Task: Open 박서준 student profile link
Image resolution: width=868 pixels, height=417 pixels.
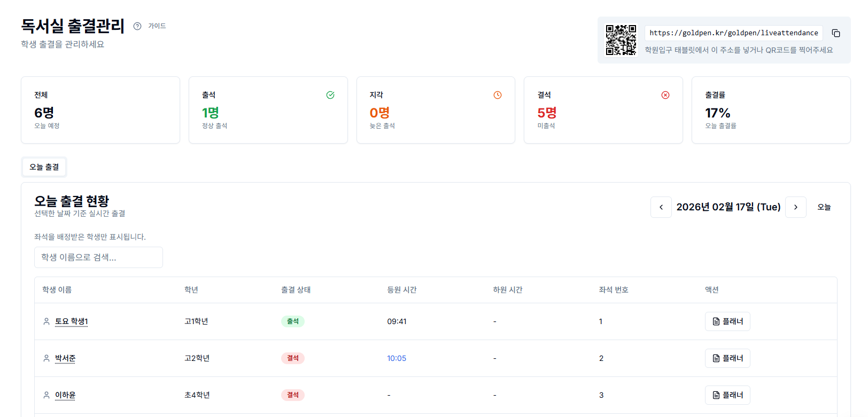Action: tap(65, 358)
